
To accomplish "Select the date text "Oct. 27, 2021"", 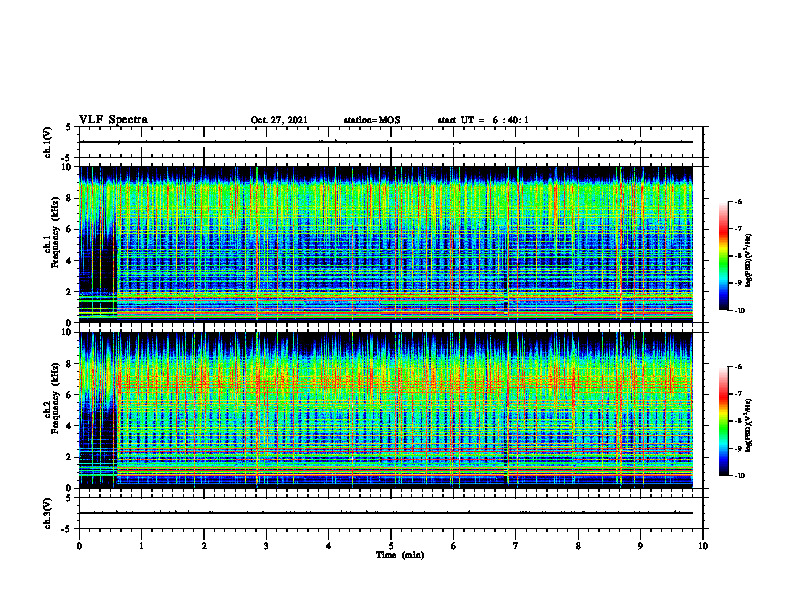I will point(279,120).
